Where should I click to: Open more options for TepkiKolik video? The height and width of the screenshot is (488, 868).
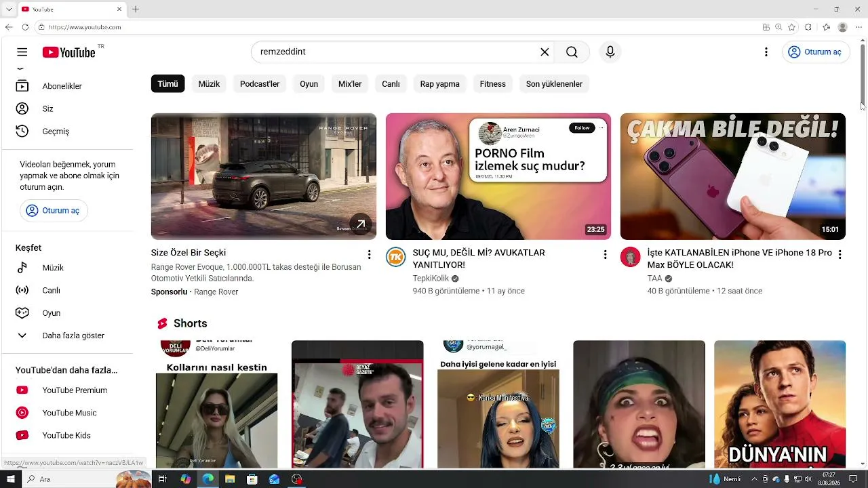pos(605,255)
